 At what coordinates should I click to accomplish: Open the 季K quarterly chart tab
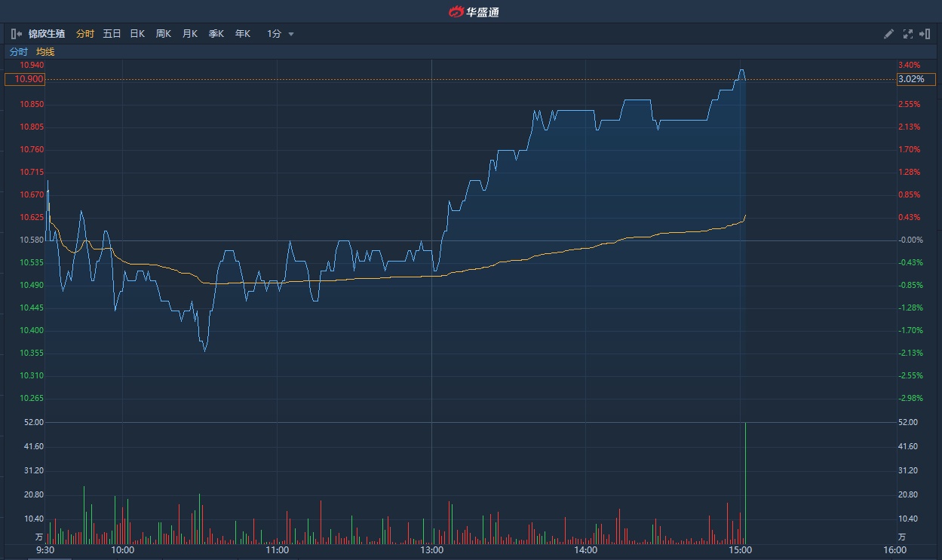point(216,34)
